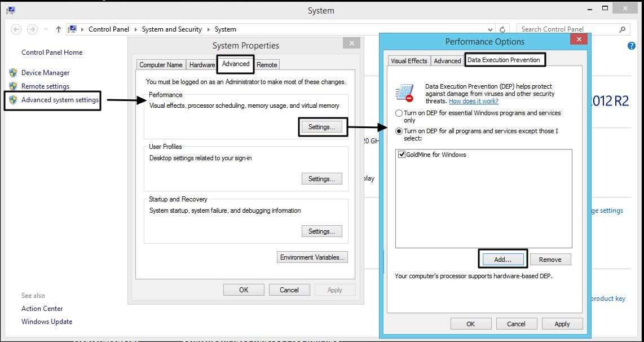This screenshot has height=342, width=644.
Task: Uncheck GoldMine for Windows checkbox
Action: tap(402, 155)
